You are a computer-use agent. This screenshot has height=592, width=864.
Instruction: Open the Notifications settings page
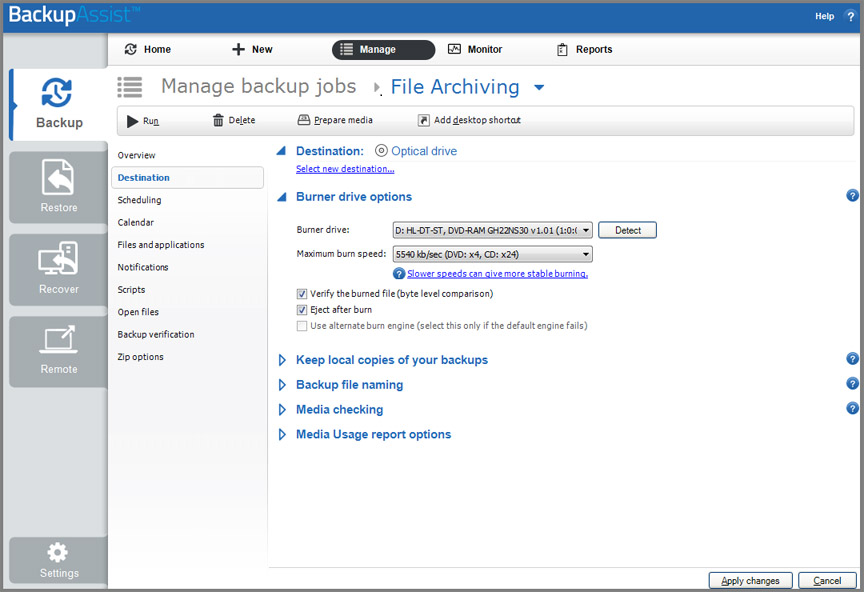point(143,267)
